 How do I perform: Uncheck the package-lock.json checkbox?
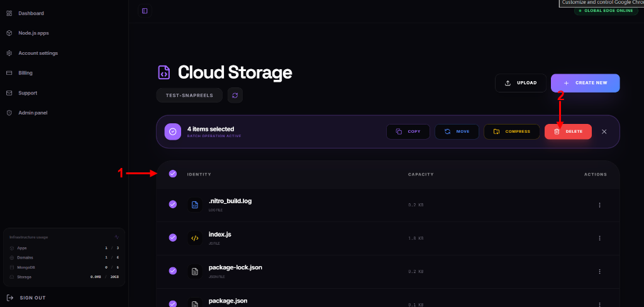click(x=173, y=271)
